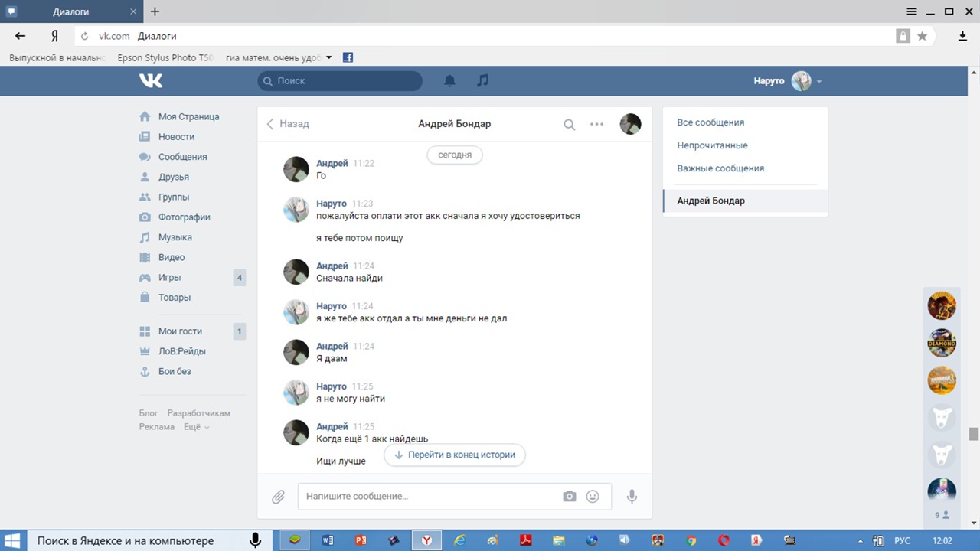Attach a file with the paperclip icon
Viewport: 980px width, 551px height.
click(x=278, y=497)
